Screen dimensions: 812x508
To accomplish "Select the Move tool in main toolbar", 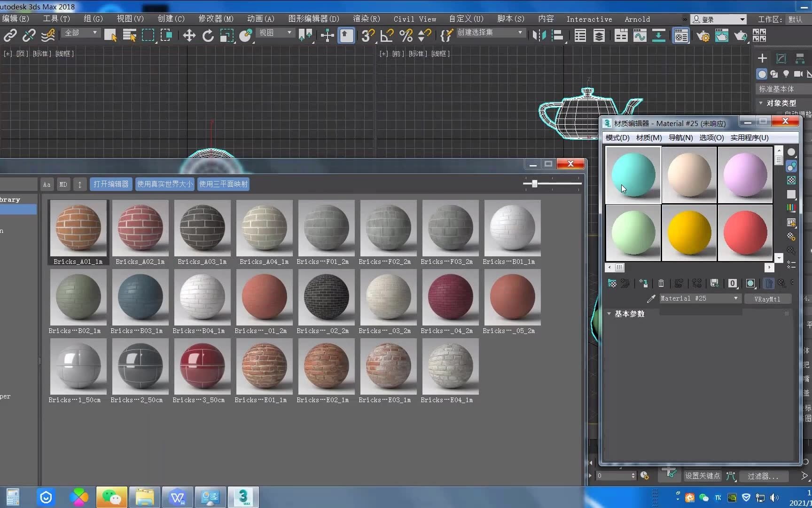I will click(x=189, y=36).
